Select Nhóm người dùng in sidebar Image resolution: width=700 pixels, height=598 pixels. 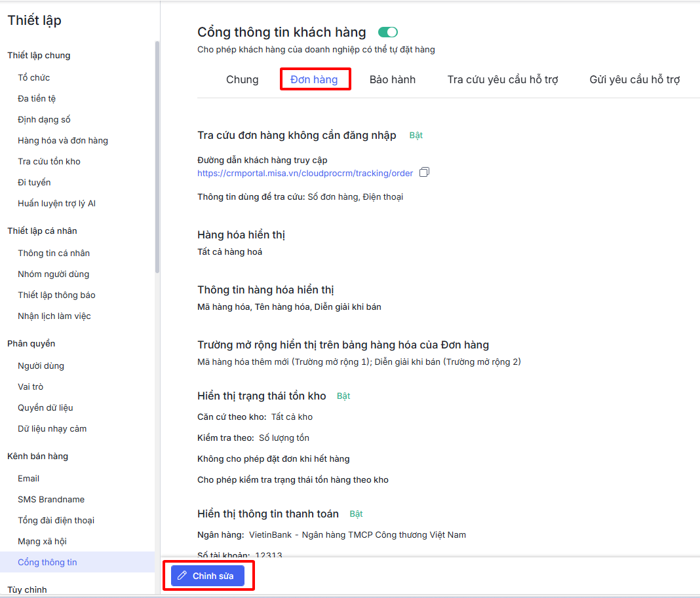click(53, 274)
